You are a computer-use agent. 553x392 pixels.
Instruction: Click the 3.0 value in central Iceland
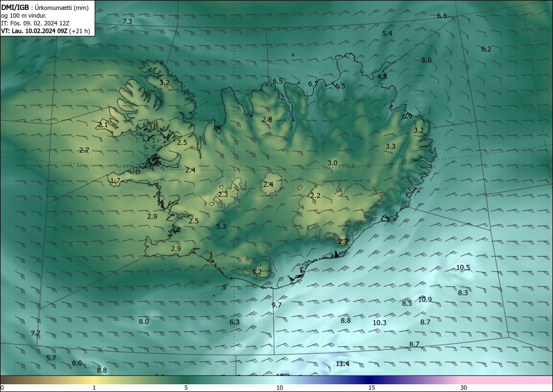(332, 163)
